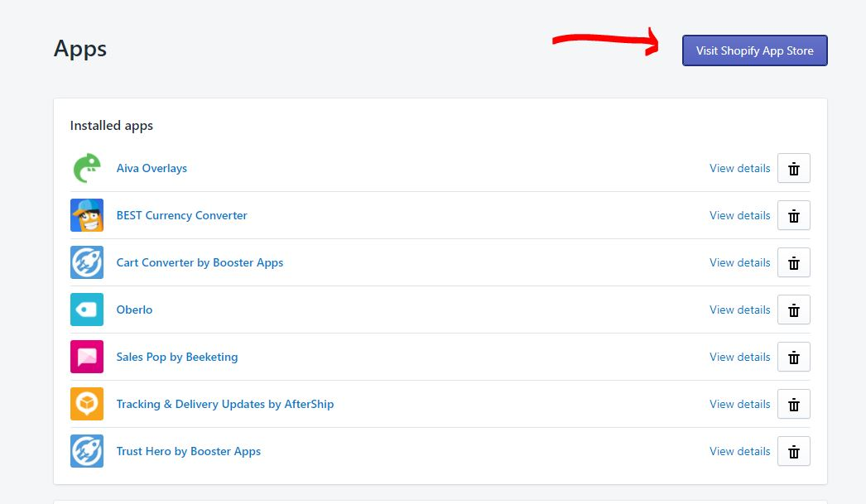Click the AfterShip orange box icon
Image resolution: width=866 pixels, height=504 pixels.
(x=87, y=404)
